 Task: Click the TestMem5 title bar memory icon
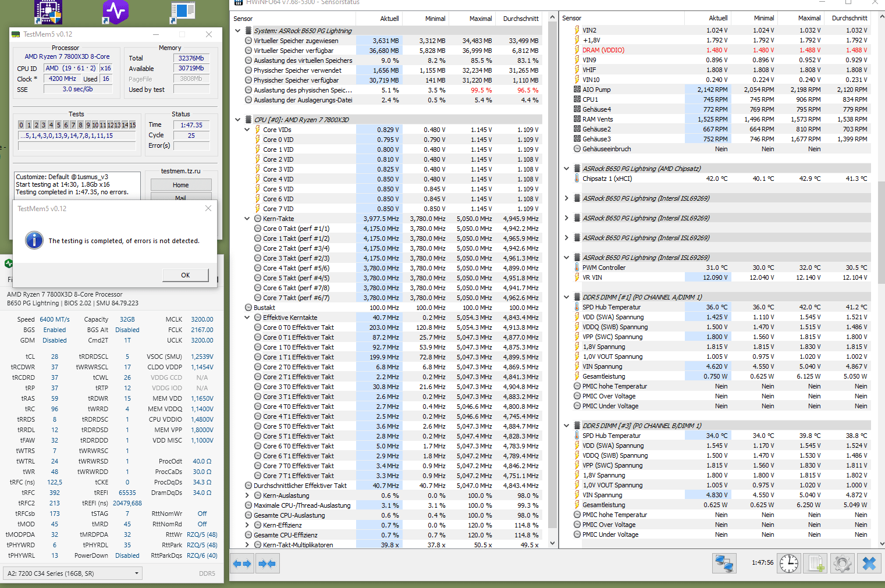pos(16,34)
